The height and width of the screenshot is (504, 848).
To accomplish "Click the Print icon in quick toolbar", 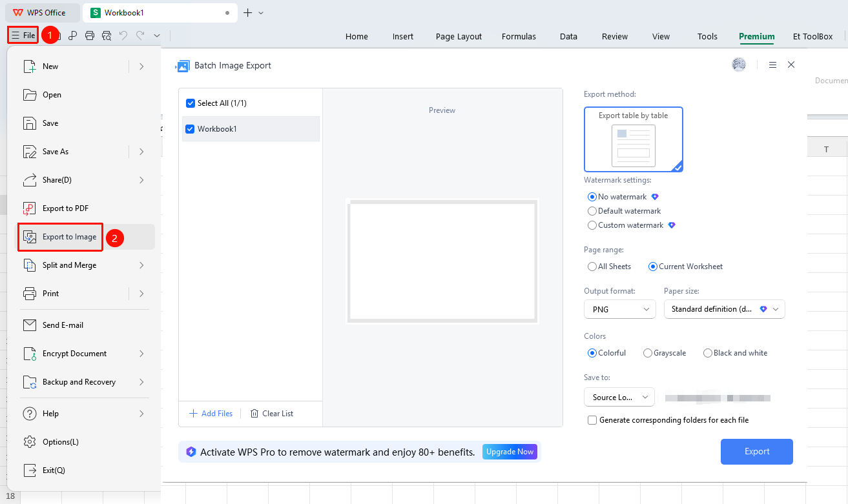I will [x=90, y=35].
